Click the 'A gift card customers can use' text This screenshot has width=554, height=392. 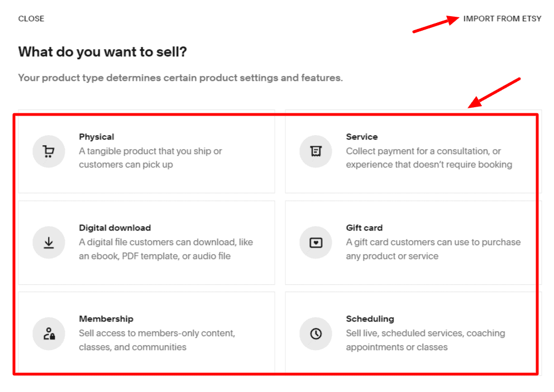tap(433, 249)
